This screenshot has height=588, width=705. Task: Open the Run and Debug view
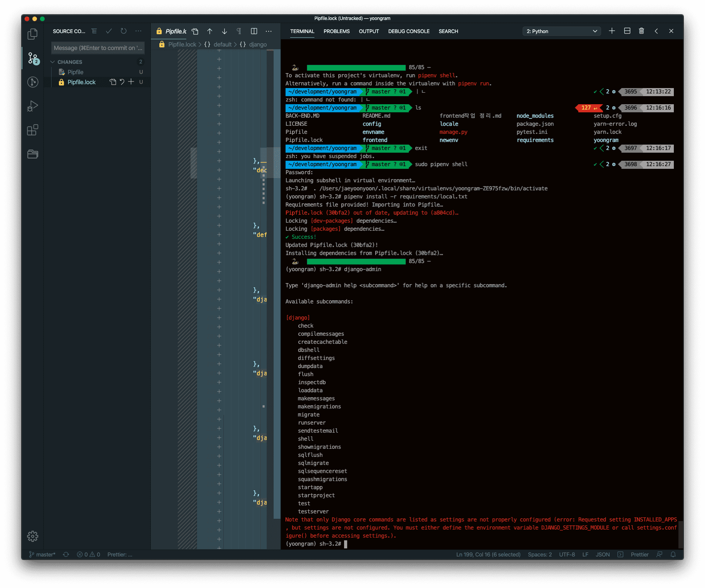[x=33, y=106]
